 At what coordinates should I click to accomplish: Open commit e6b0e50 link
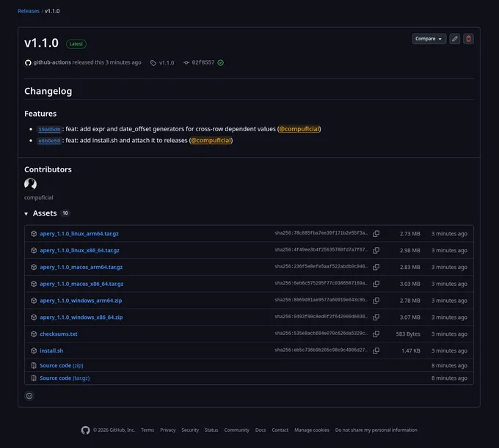point(49,141)
